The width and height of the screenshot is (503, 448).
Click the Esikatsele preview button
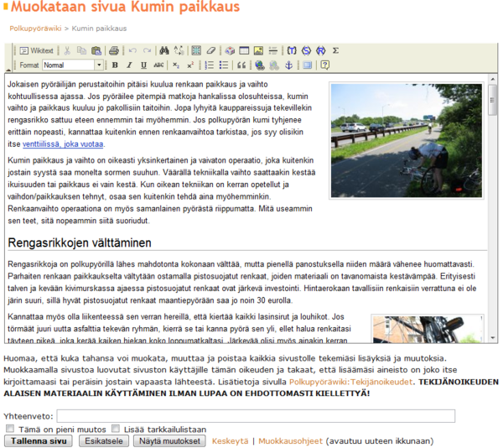pos(104,441)
